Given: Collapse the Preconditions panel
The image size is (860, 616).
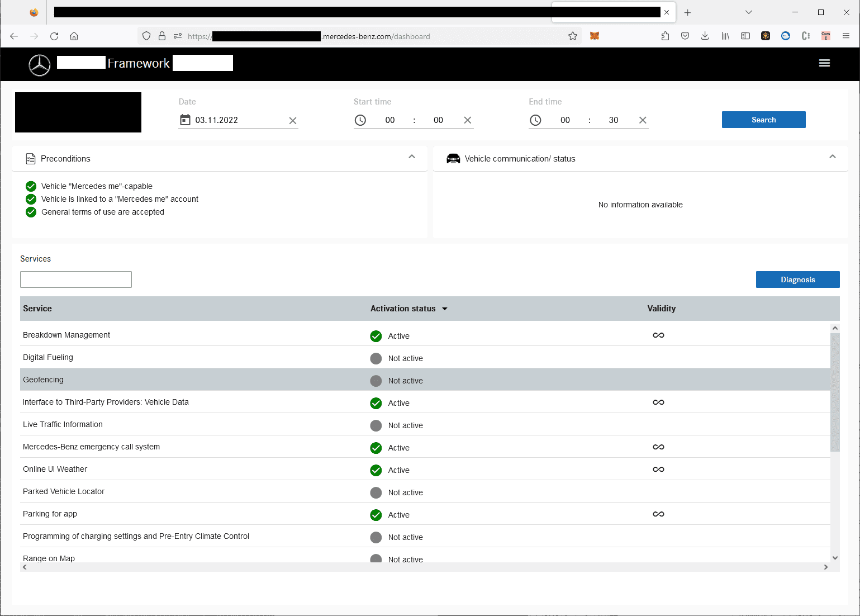Looking at the screenshot, I should [412, 157].
